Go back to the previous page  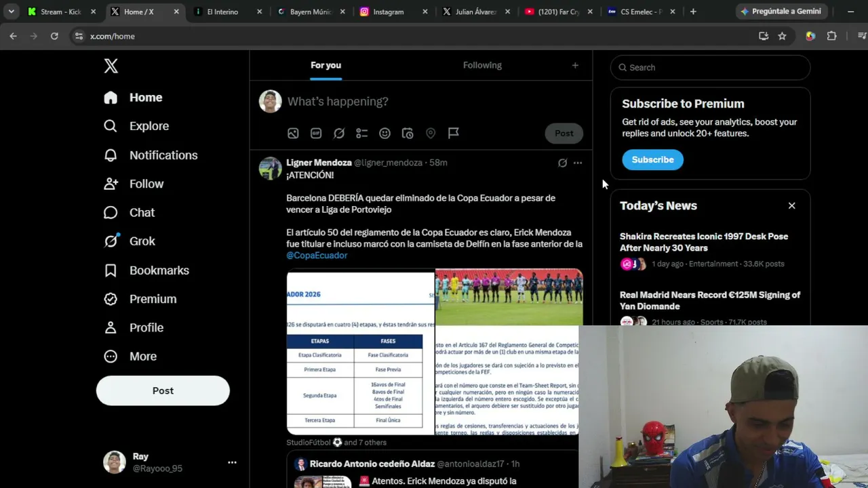pyautogui.click(x=13, y=36)
